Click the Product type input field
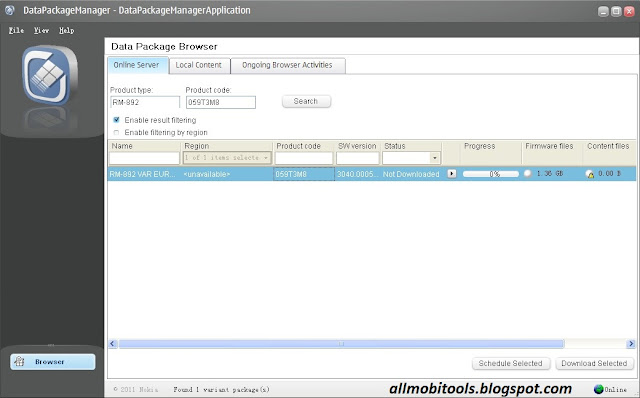This screenshot has height=398, width=640. (x=145, y=102)
